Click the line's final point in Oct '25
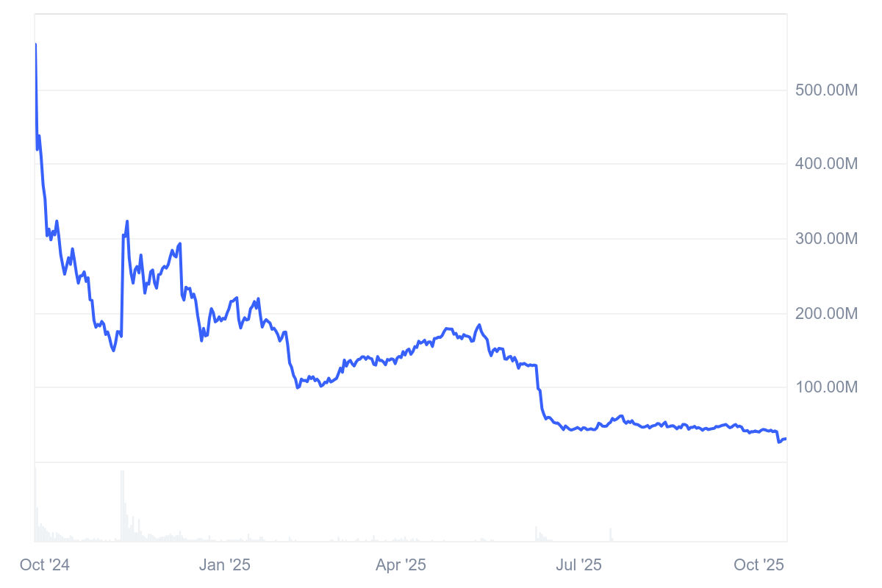Viewport: 882px width, 588px height. click(786, 439)
